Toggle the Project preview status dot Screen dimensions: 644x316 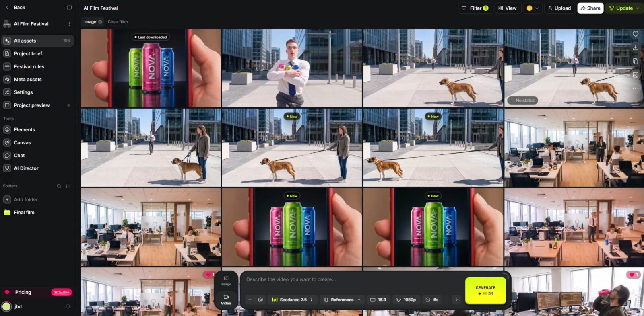coord(68,105)
